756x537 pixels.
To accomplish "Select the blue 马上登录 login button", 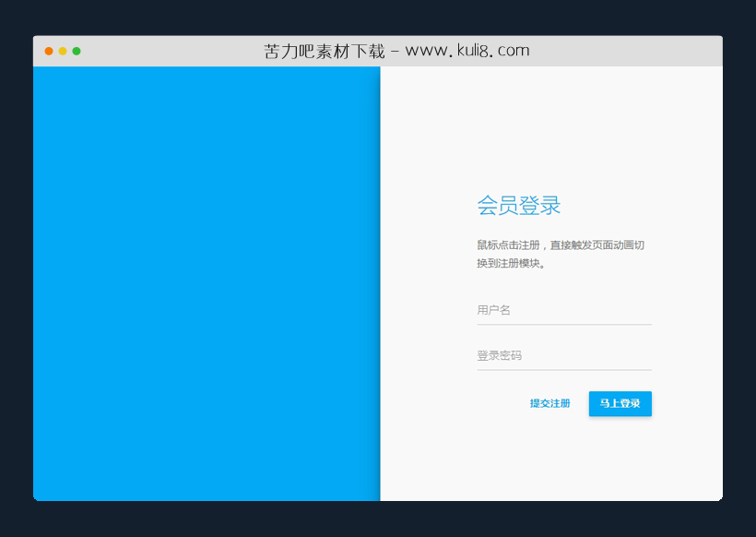I will tap(620, 403).
